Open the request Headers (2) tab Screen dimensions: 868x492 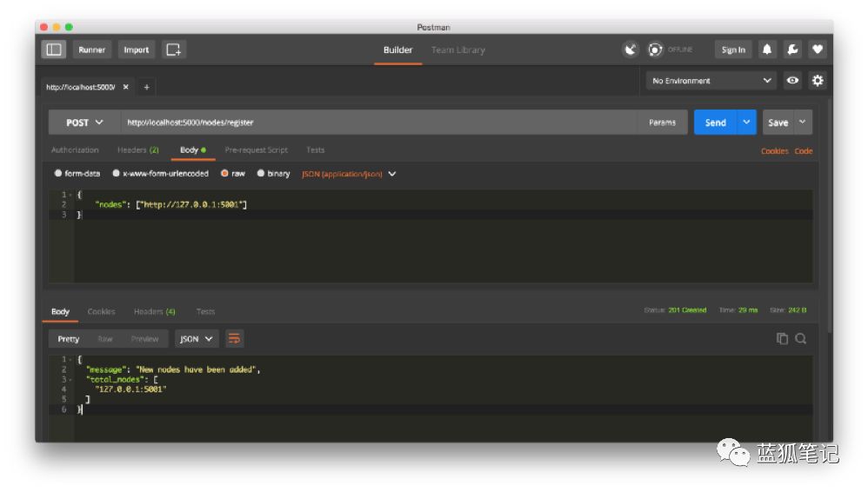[x=137, y=150]
